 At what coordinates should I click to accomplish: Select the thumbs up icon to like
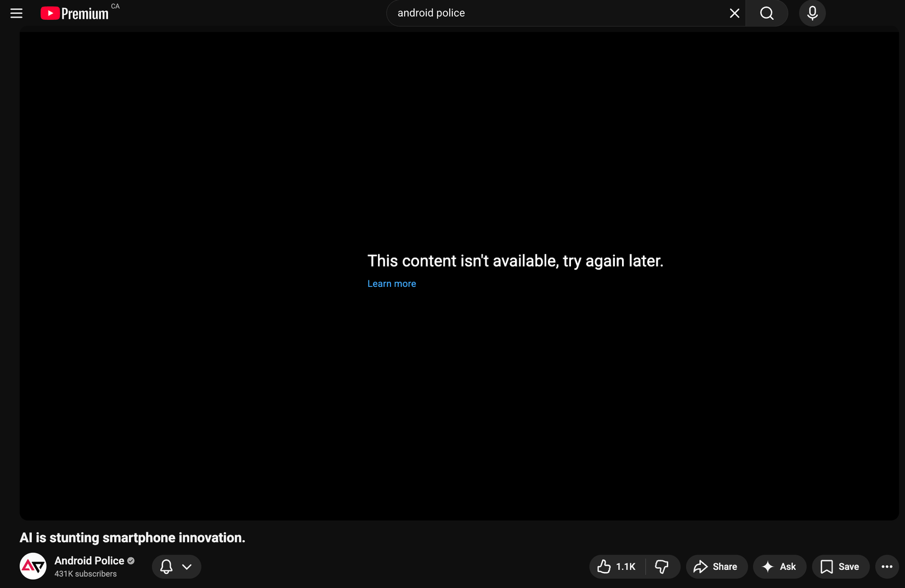pos(604,567)
